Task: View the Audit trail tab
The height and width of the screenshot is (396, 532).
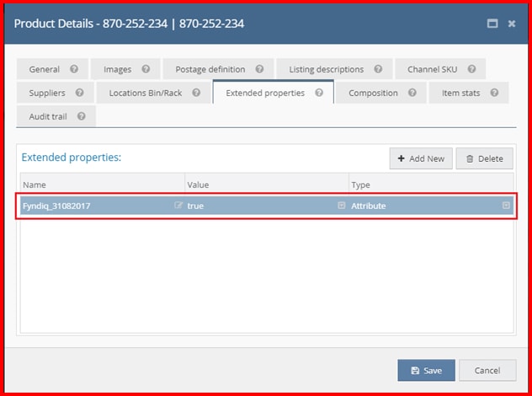Action: point(56,116)
